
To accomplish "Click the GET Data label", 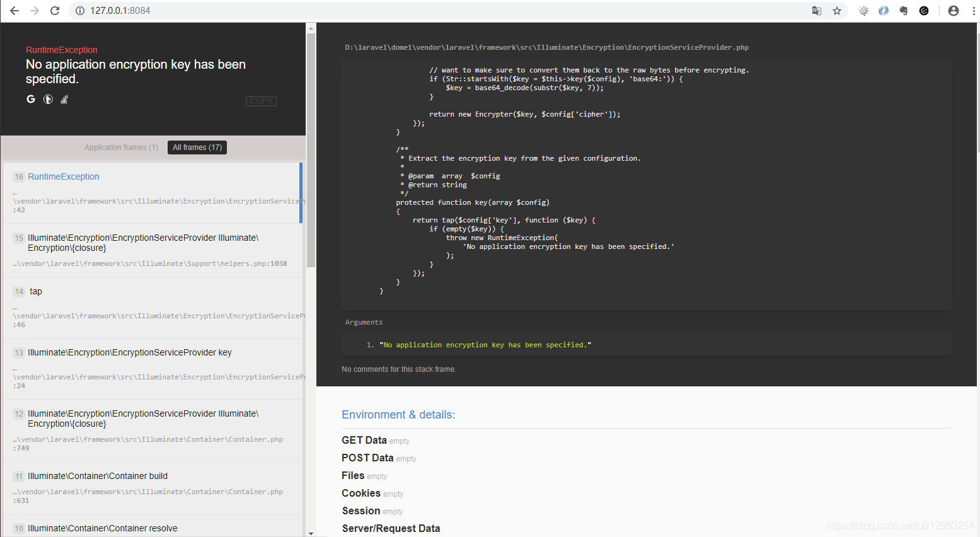I will 364,441.
